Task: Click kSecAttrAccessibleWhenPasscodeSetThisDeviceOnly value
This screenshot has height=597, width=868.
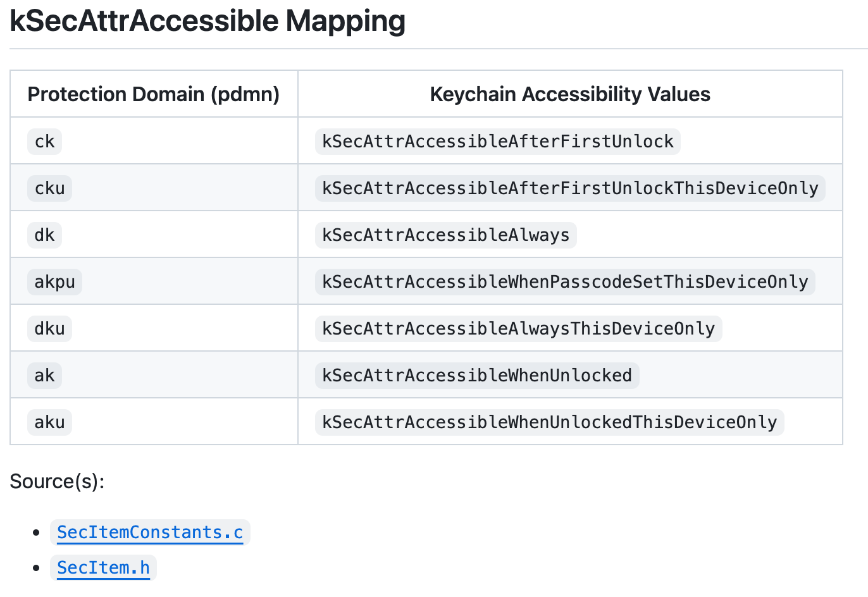Action: pos(565,281)
